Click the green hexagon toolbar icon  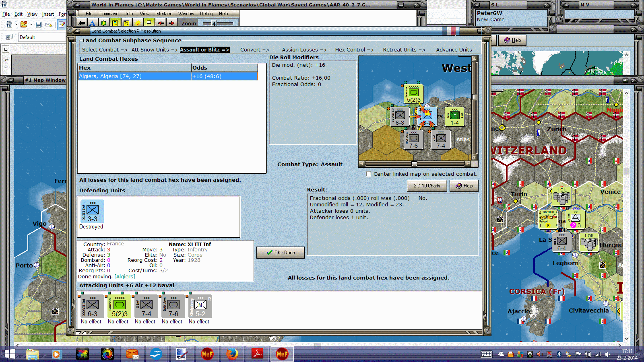point(104,23)
